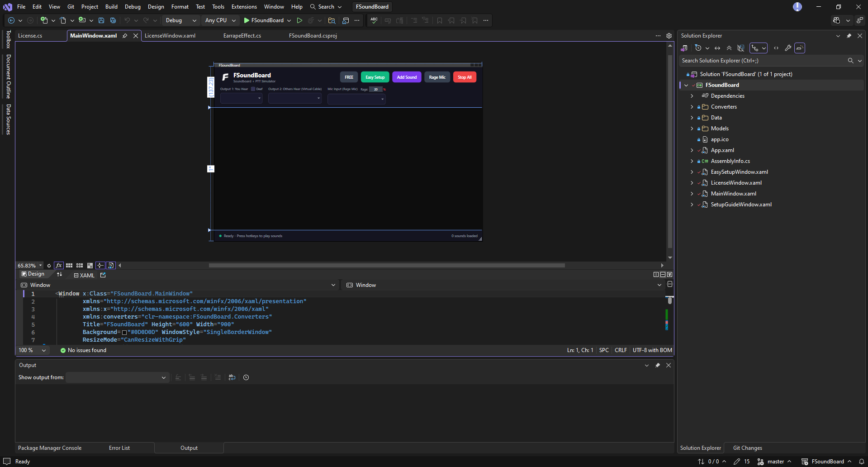Image resolution: width=868 pixels, height=467 pixels.
Task: Open the Git menu
Action: 71,6
